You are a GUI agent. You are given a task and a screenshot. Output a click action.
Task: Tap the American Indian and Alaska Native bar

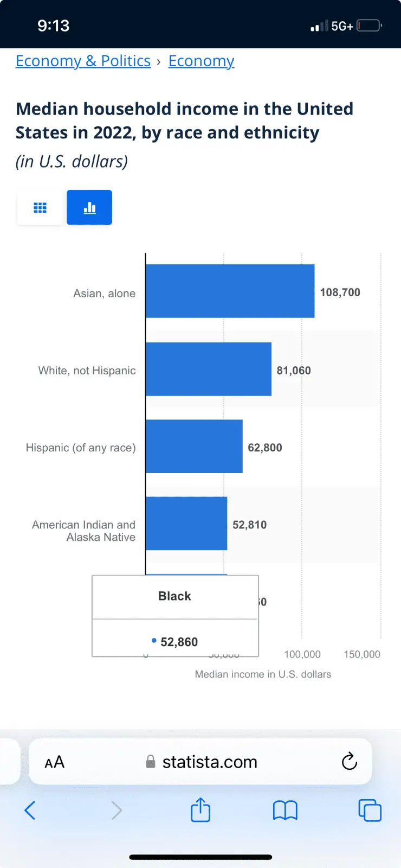pyautogui.click(x=186, y=524)
